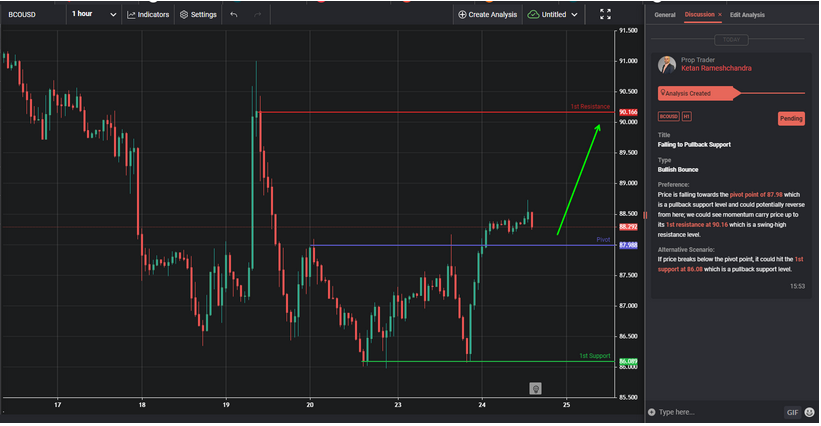Screen dimensions: 821x426
Task: Switch to the Edit Analysis tab
Action: coord(747,15)
